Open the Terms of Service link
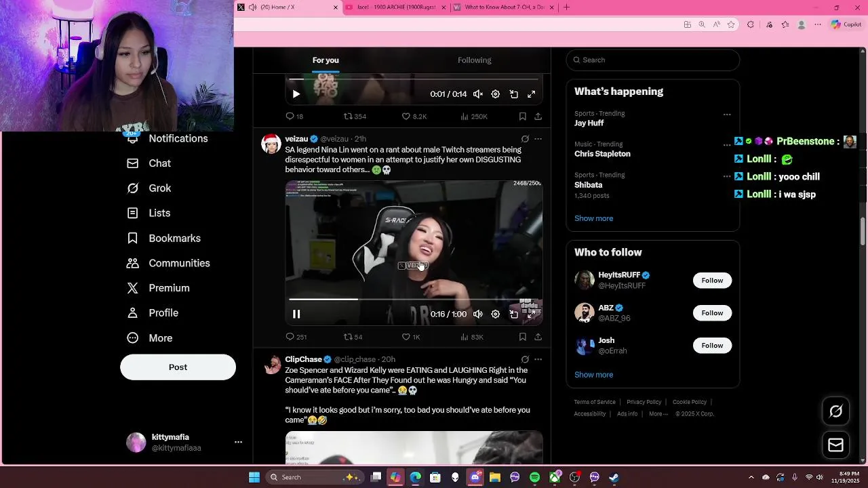Image resolution: width=868 pixels, height=488 pixels. pos(595,402)
